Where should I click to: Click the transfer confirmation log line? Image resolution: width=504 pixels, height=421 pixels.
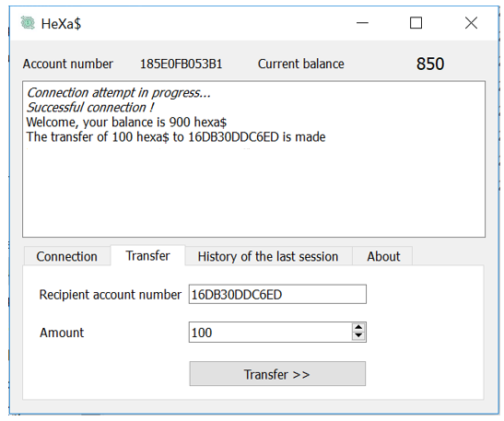[x=176, y=137]
